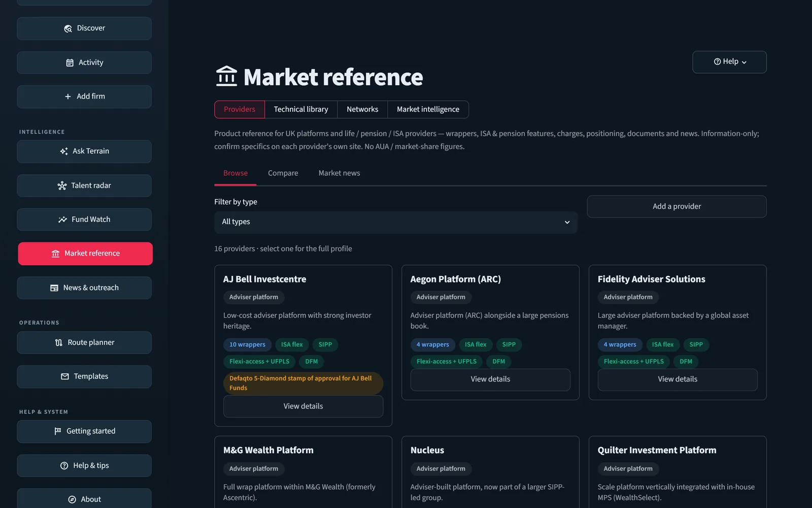Viewport: 812px width, 508px height.
Task: Click the Getting started flag icon
Action: (58, 431)
